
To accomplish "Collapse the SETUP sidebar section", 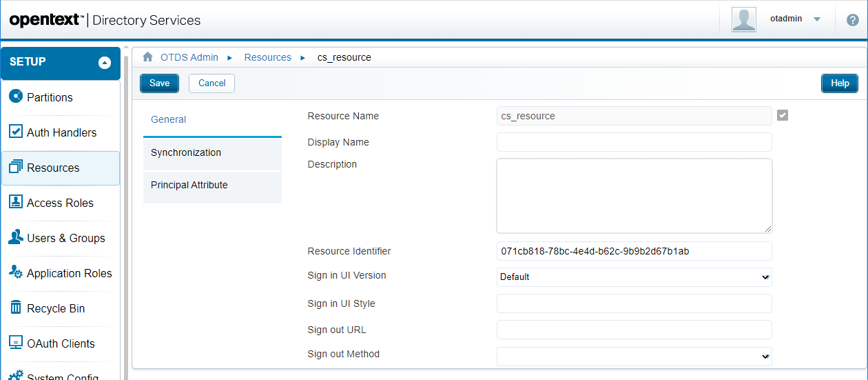I will pyautogui.click(x=105, y=63).
